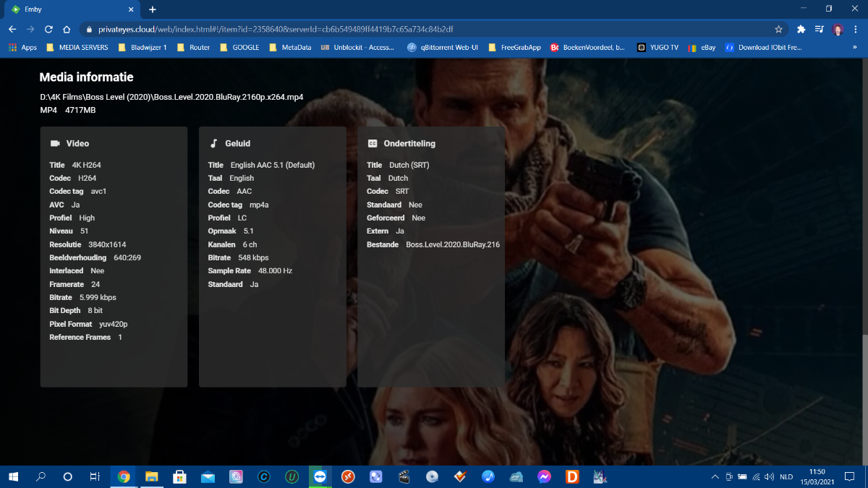Open the Chrome profile avatar
868x488 pixels.
(x=838, y=30)
